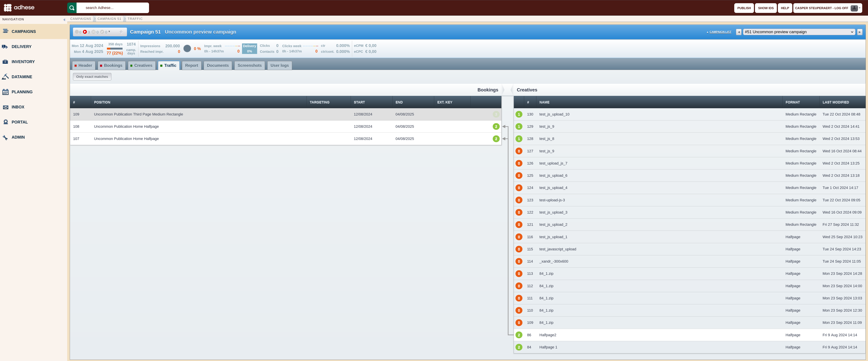Click the Admin wrench icon
This screenshot has height=361, width=868.
pyautogui.click(x=5, y=137)
